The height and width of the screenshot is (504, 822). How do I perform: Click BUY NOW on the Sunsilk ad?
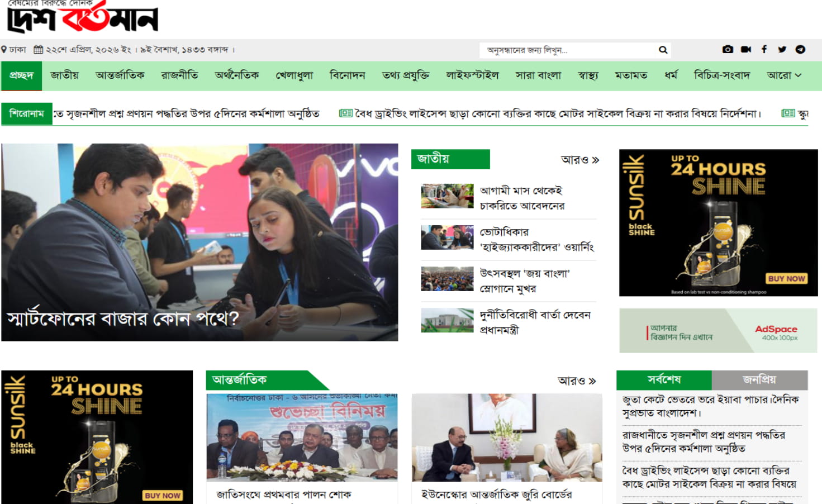[787, 278]
